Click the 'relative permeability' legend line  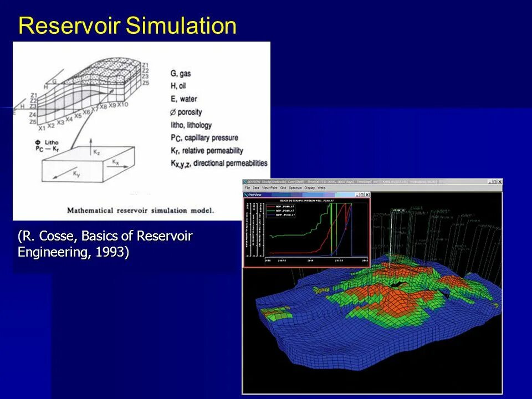(207, 151)
